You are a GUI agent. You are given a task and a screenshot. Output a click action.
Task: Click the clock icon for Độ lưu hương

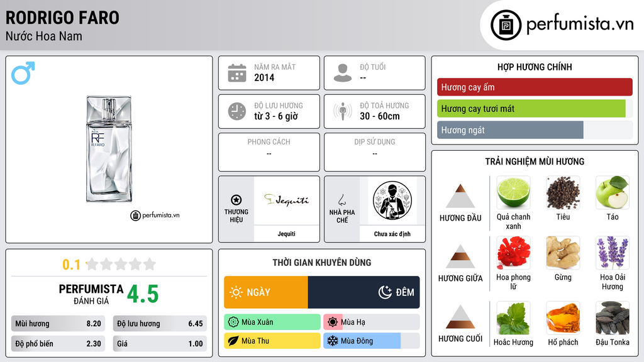tap(237, 111)
